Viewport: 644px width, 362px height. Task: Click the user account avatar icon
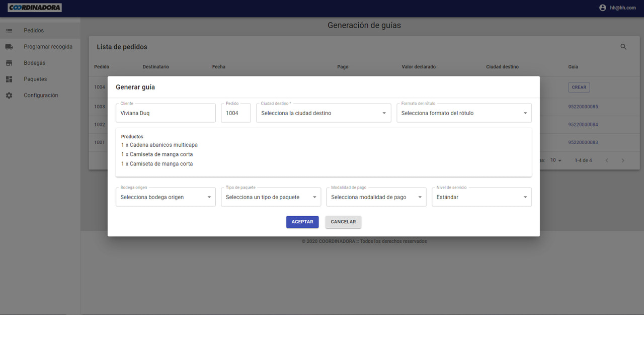[x=603, y=8]
